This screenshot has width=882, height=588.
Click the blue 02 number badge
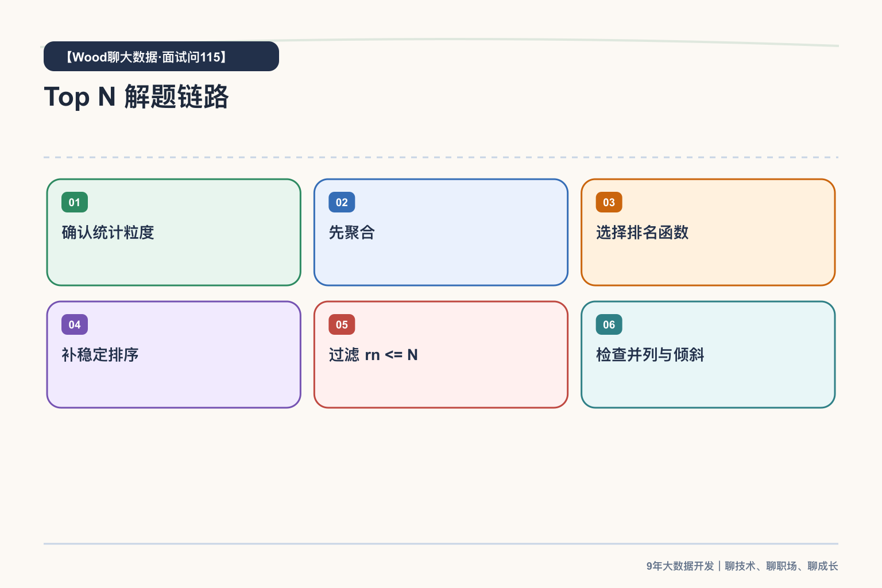(342, 202)
